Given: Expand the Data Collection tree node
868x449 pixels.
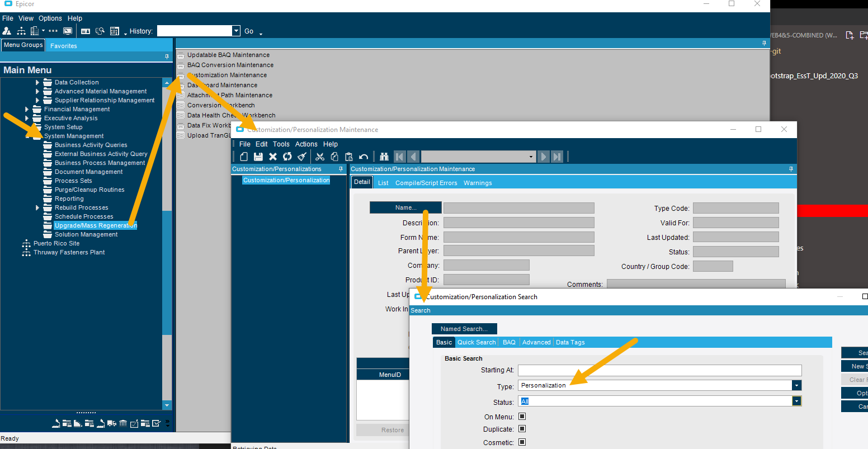Looking at the screenshot, I should pos(37,83).
